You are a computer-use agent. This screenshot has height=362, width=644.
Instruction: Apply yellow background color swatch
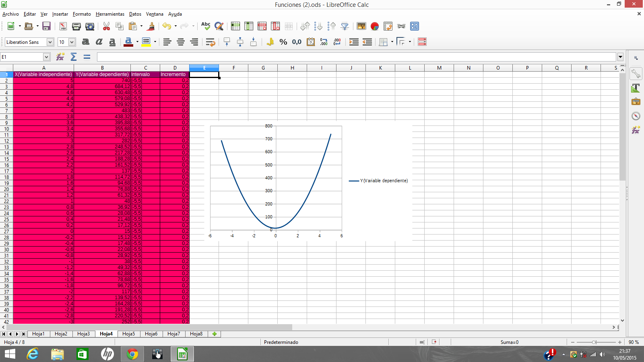[x=146, y=42]
